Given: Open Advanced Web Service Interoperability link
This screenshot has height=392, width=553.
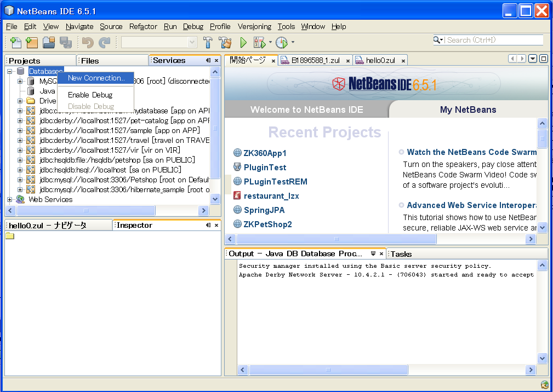Looking at the screenshot, I should click(471, 205).
